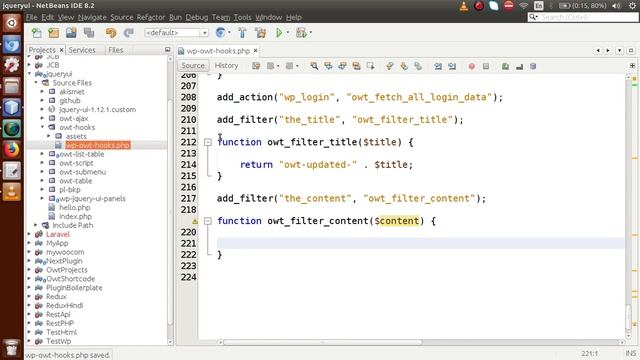Click the Shift Line Left icon
Viewport: 640px width, 360px height.
[438, 66]
